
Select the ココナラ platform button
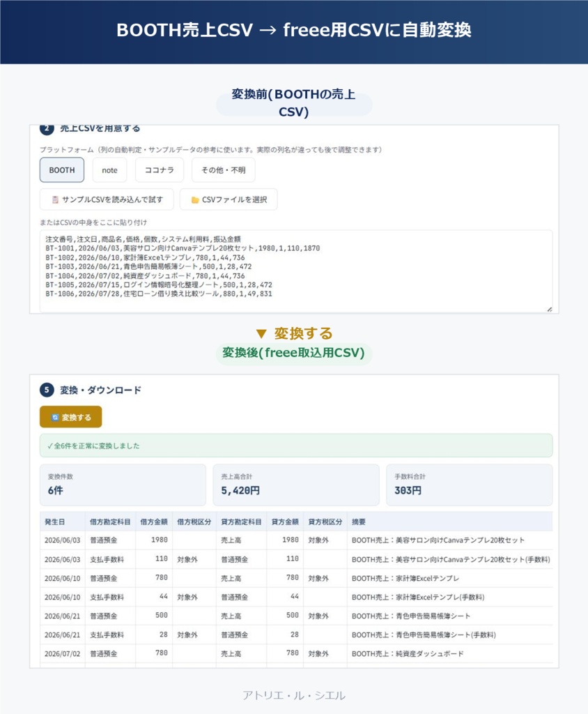[x=160, y=170]
